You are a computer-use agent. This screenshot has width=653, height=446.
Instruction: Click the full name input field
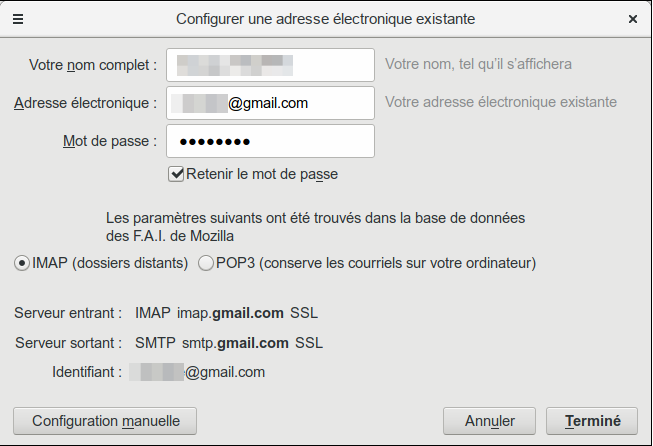click(x=270, y=65)
